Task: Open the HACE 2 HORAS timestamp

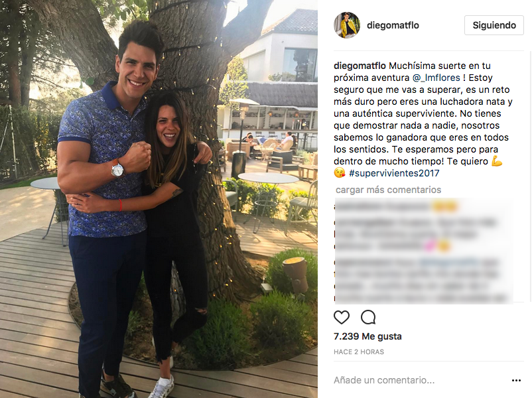Action: pyautogui.click(x=359, y=352)
